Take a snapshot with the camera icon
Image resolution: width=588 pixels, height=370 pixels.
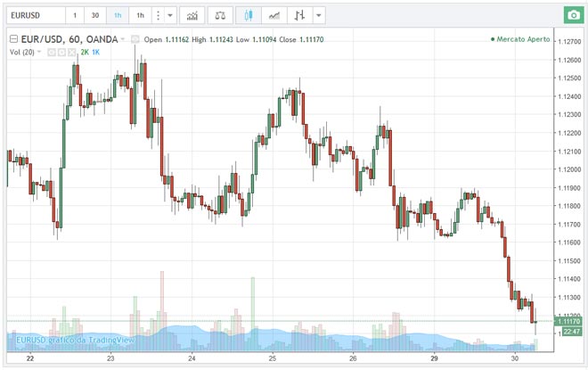click(571, 16)
